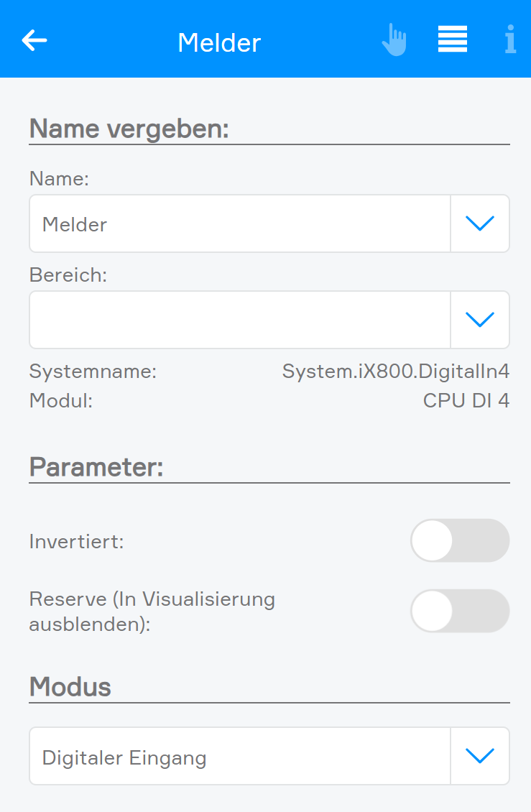The image size is (531, 812).
Task: Open the Modus dropdown chevron
Action: point(480,756)
